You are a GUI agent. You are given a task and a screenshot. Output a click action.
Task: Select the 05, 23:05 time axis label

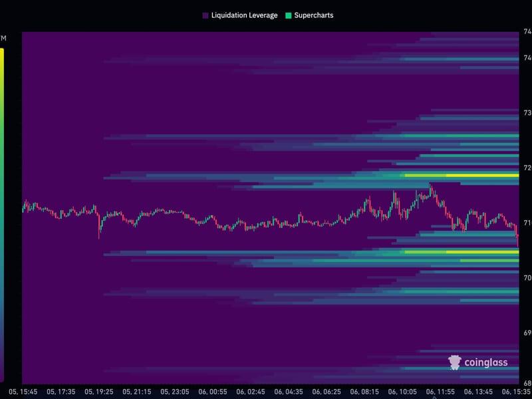point(174,392)
